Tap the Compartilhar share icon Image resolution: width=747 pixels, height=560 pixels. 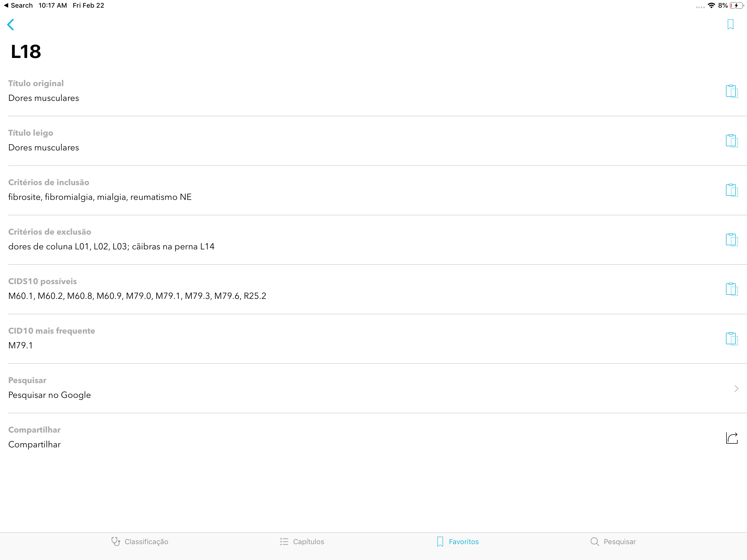pyautogui.click(x=731, y=438)
